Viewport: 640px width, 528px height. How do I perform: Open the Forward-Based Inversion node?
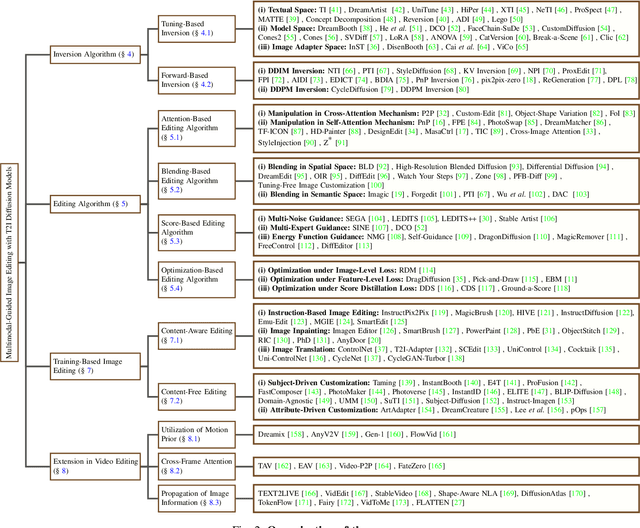(x=197, y=80)
